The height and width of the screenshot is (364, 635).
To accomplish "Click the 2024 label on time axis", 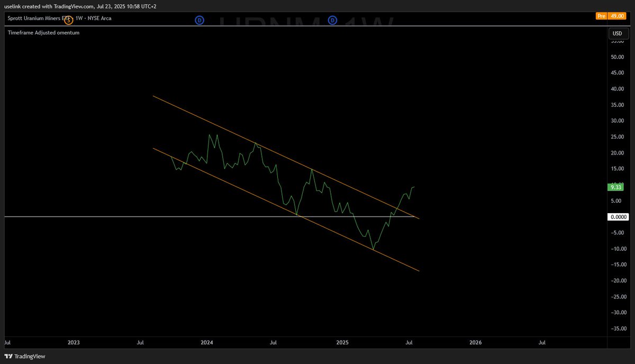I will (x=207, y=342).
